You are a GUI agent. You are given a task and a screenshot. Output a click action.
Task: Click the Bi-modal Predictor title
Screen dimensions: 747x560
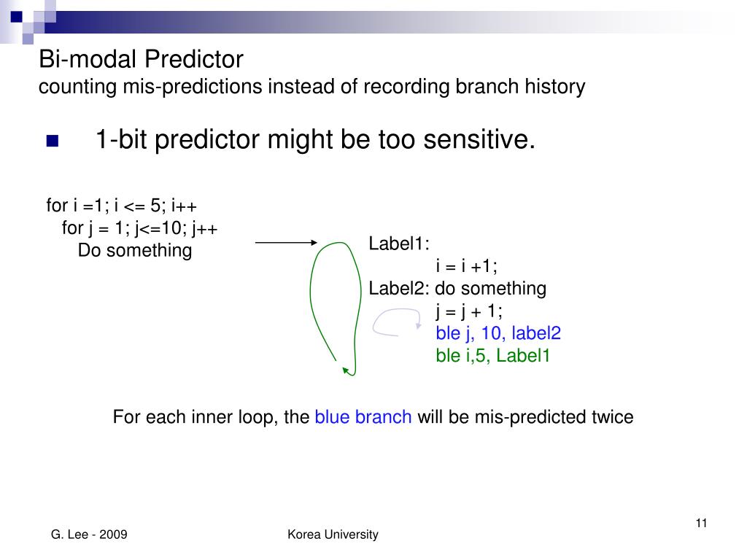click(141, 59)
